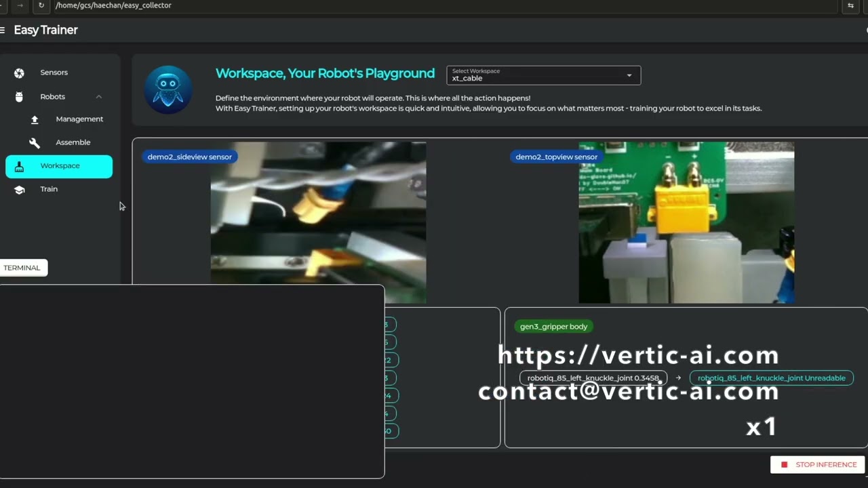Click the robot avatar logo
Screen dimensions: 868x488
(168, 89)
